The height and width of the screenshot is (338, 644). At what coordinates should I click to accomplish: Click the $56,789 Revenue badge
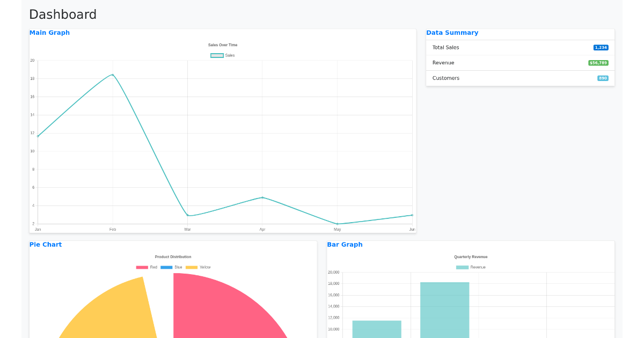(x=598, y=63)
